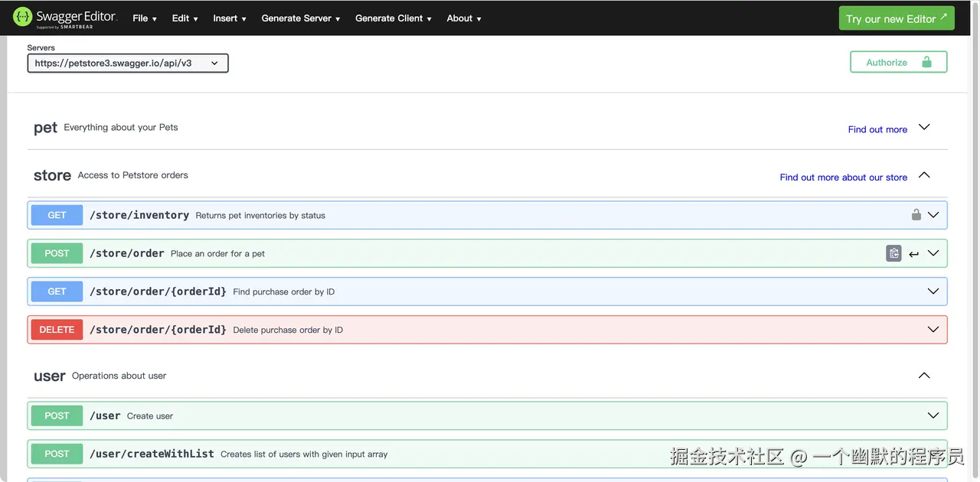Screen dimensions: 980x482
Task: Collapse the store section chevron
Action: [924, 175]
